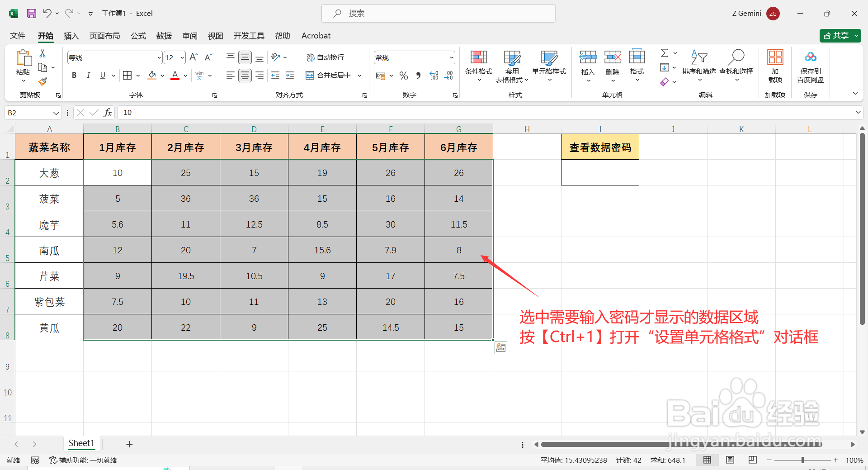Click the Quick Analysis icon below table

point(501,348)
